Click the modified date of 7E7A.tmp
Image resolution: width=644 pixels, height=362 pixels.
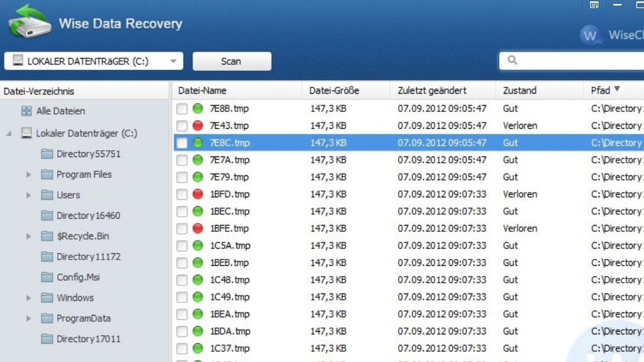coord(442,160)
